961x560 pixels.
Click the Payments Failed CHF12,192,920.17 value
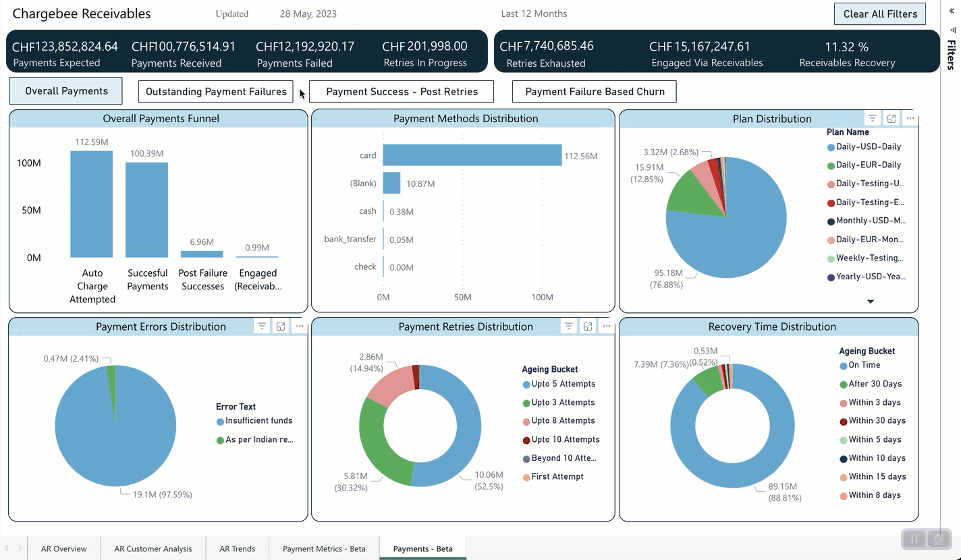[x=305, y=47]
